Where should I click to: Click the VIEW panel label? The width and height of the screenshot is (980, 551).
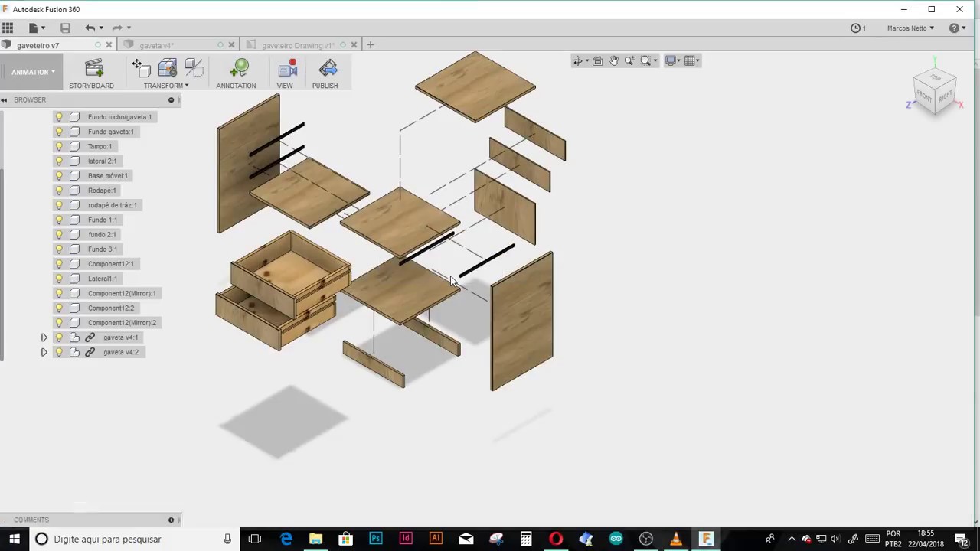[285, 86]
